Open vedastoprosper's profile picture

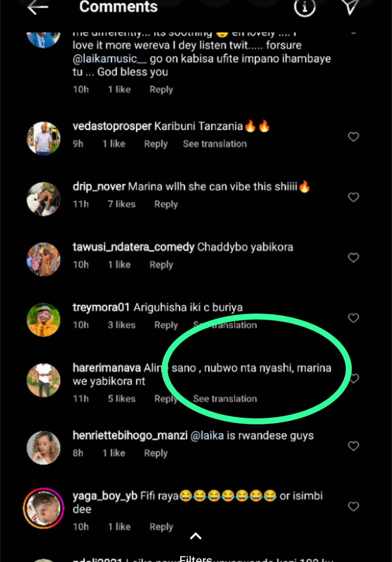click(44, 138)
